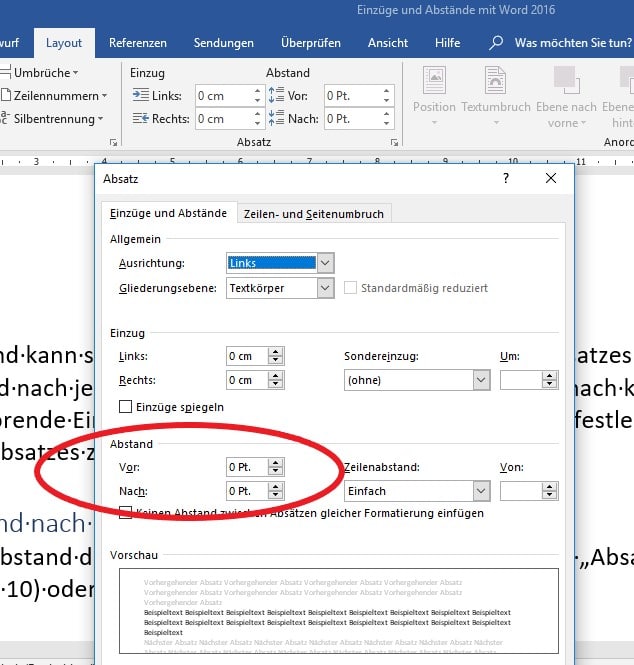Click the Was möchten Sie tun search box
The height and width of the screenshot is (665, 634).
tap(572, 43)
